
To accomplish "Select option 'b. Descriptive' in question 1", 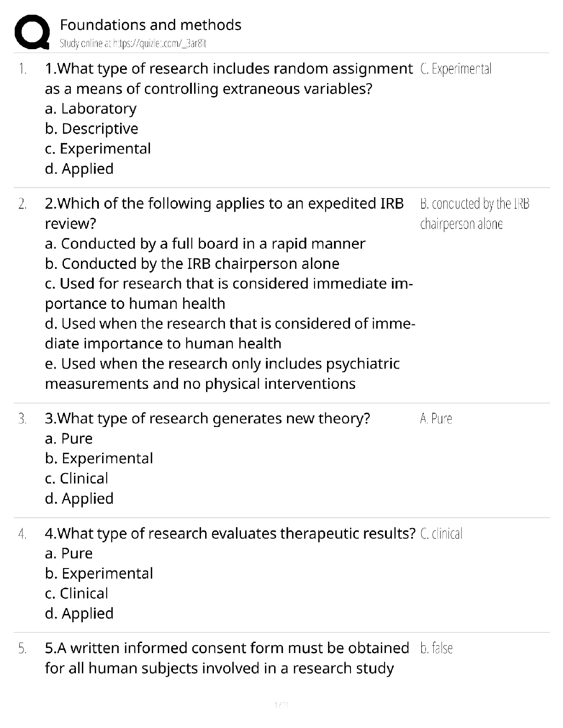I will click(x=92, y=129).
